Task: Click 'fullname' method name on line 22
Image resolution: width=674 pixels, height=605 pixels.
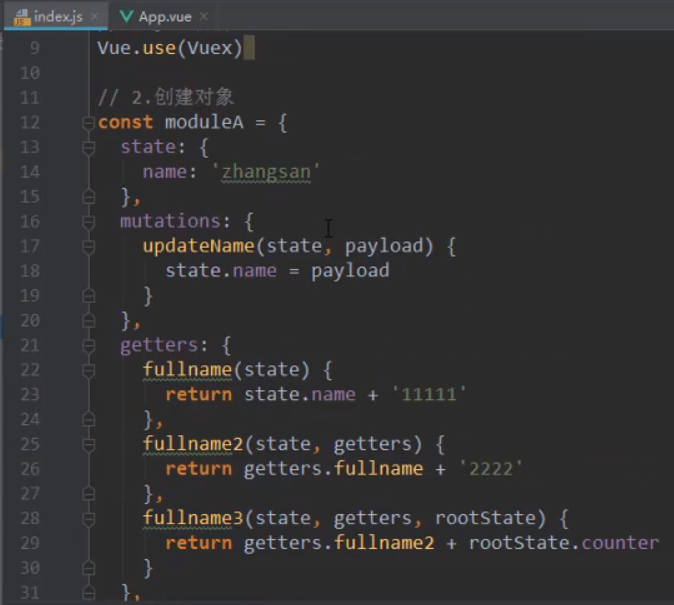Action: click(x=187, y=370)
